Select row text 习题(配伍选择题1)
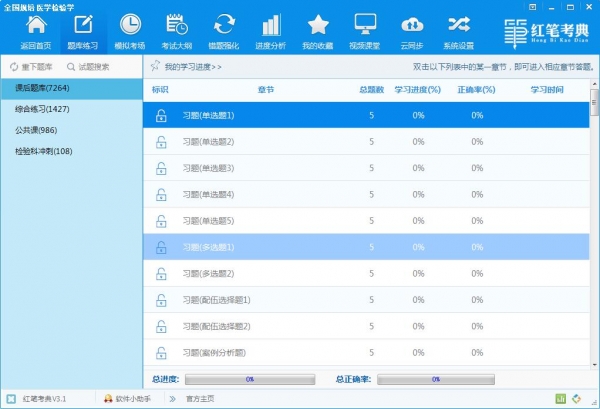The image size is (600, 409). (x=216, y=300)
